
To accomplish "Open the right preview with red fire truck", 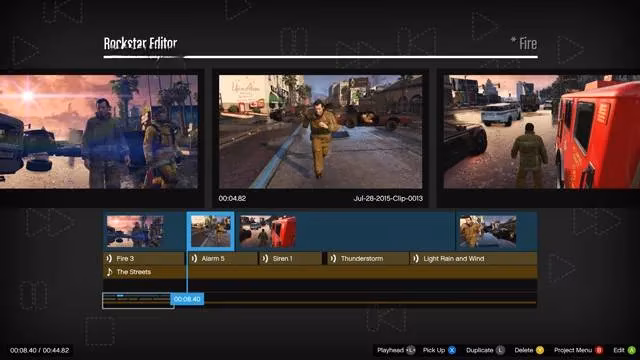I will pyautogui.click(x=542, y=131).
